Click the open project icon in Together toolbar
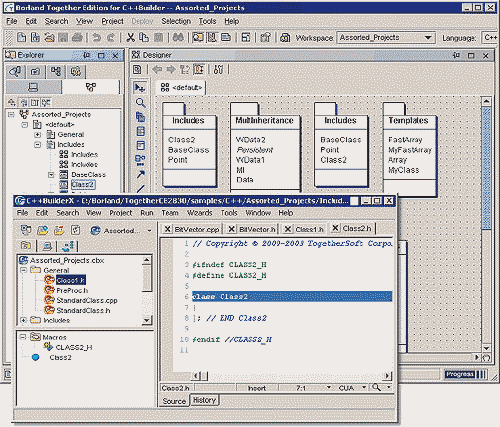The height and width of the screenshot is (427, 500). pyautogui.click(x=49, y=37)
